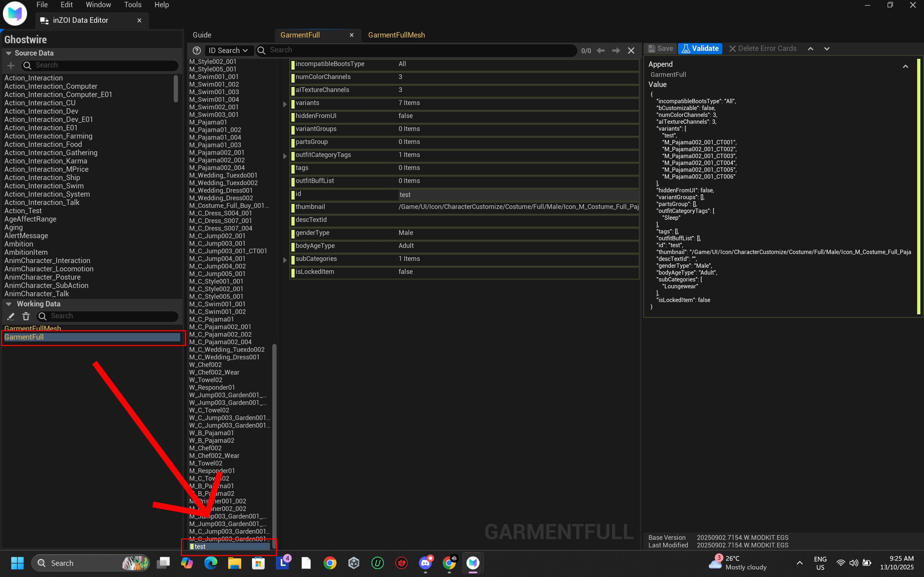
Task: Collapse the Append card chevron
Action: [905, 66]
